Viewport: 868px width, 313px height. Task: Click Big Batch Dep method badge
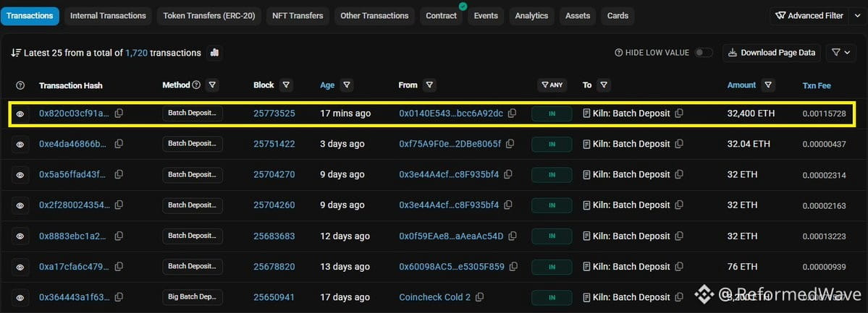click(x=192, y=297)
